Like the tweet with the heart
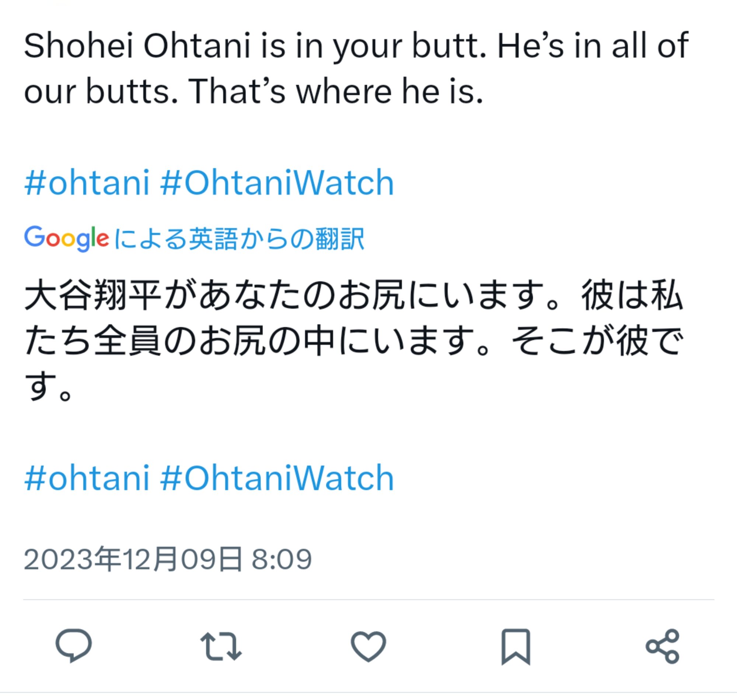 (368, 646)
